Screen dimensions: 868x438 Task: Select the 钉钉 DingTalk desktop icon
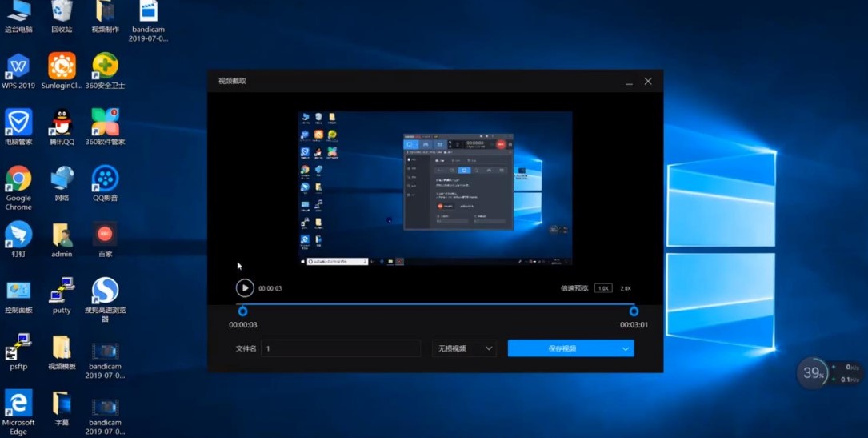(18, 235)
